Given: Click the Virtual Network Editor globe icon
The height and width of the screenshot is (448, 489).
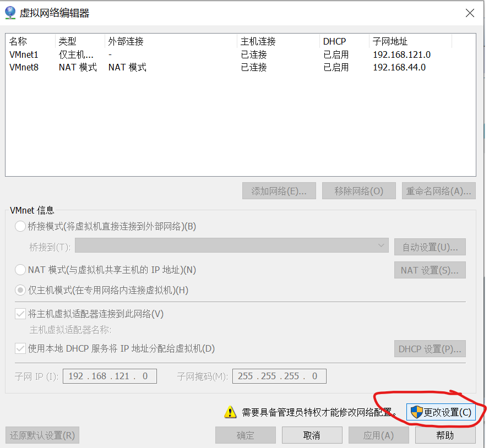Looking at the screenshot, I should pos(10,13).
